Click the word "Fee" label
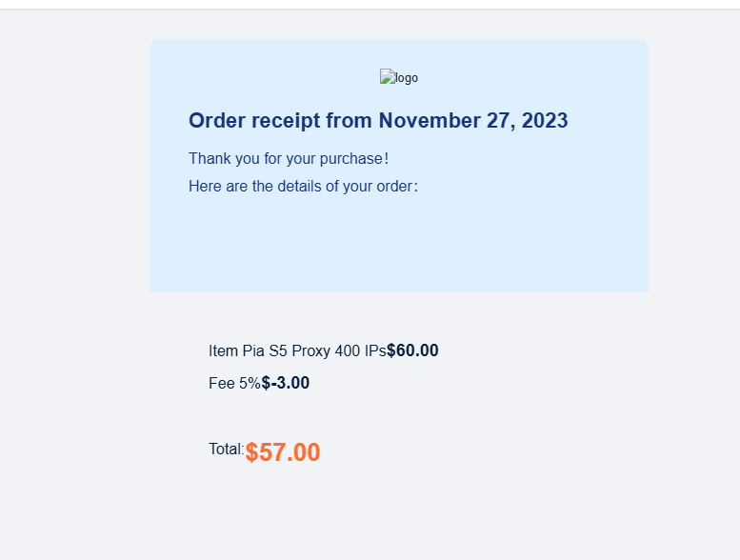 click(x=221, y=384)
